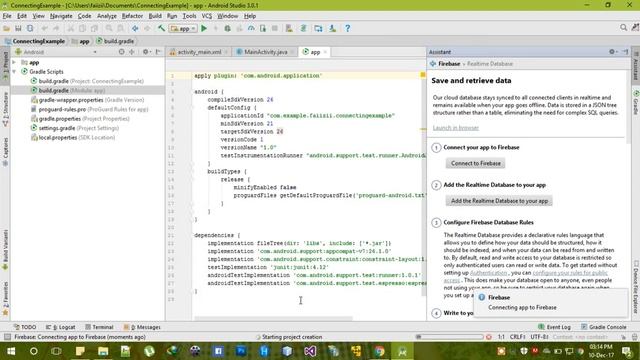
Task: Click the Hide Project panel icon
Action: [x=158, y=52]
